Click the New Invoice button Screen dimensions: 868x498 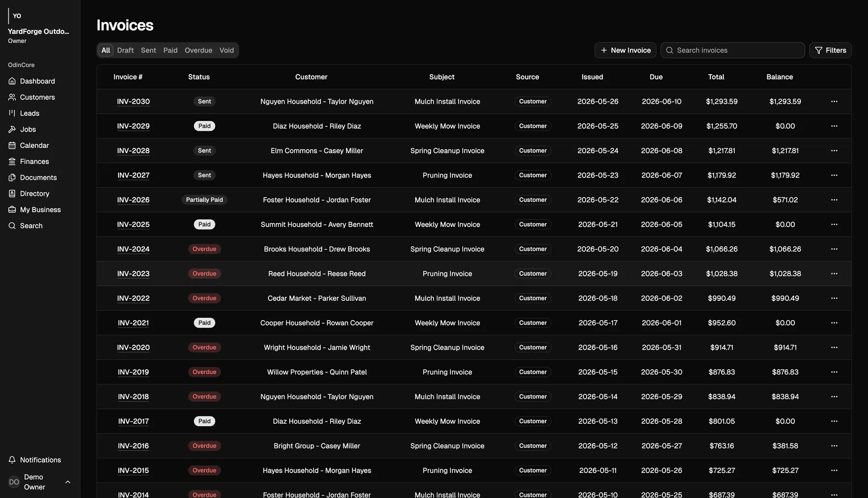click(625, 50)
